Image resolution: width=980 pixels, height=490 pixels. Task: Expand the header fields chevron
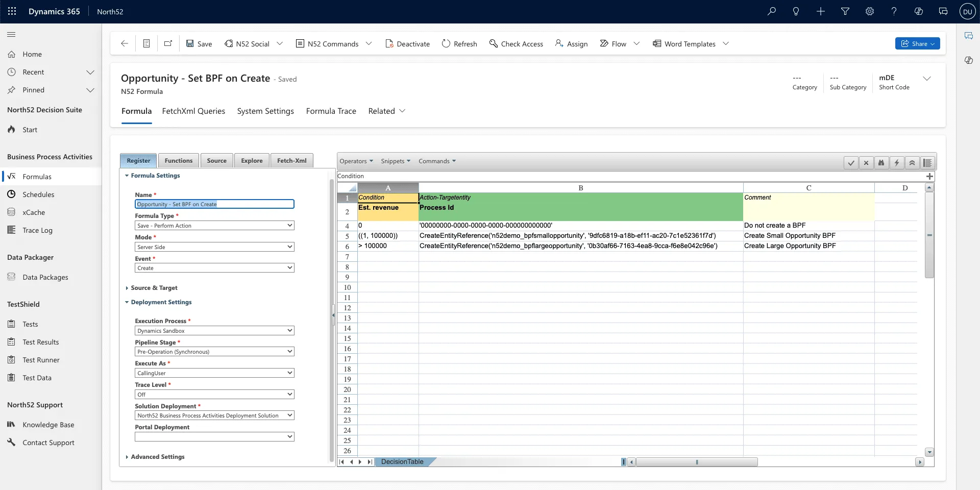pos(927,78)
